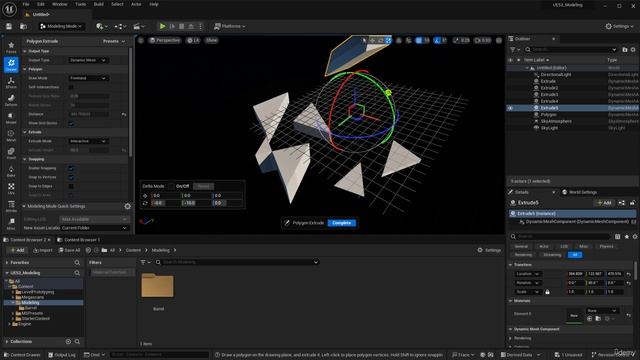Open New Asset Location dropdown
The height and width of the screenshot is (360, 640).
(94, 228)
